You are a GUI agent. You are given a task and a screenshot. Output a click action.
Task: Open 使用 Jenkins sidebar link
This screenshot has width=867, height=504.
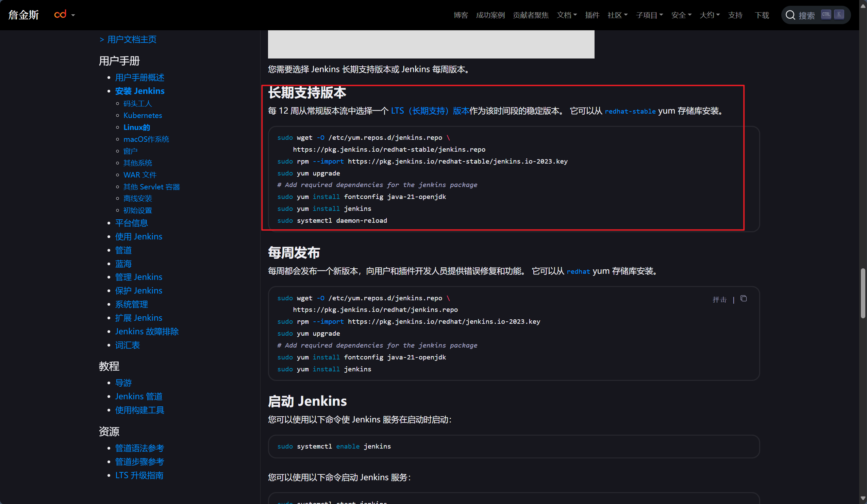[139, 236]
